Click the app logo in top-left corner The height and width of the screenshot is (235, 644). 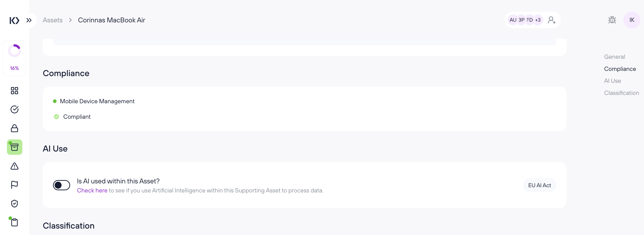click(x=14, y=20)
